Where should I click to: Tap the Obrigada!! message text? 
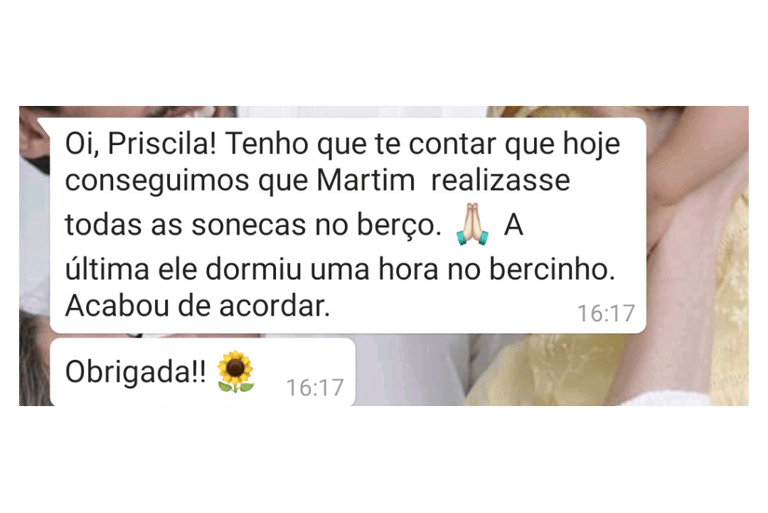pyautogui.click(x=136, y=371)
